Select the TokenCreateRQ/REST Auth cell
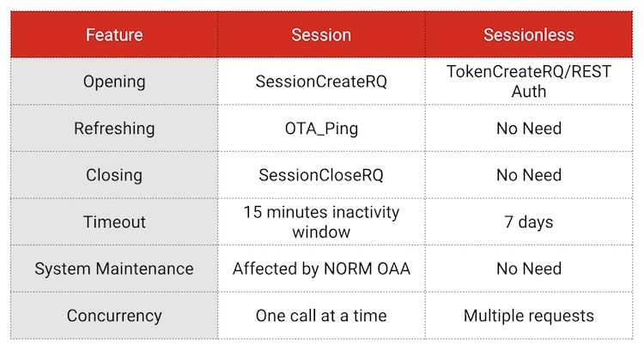 [x=528, y=82]
